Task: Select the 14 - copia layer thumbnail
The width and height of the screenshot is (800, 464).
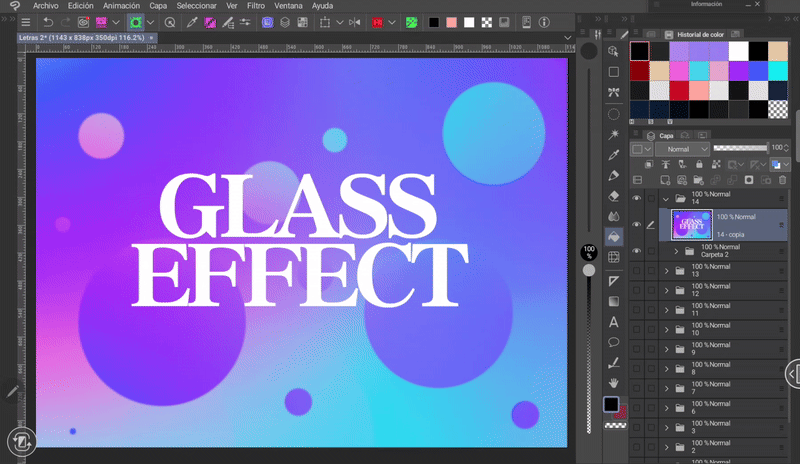Action: click(x=691, y=225)
